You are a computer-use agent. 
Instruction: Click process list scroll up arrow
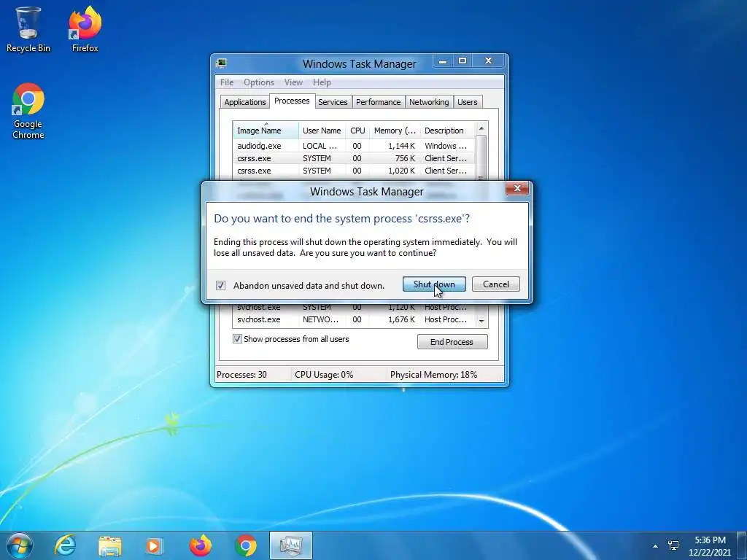[481, 128]
